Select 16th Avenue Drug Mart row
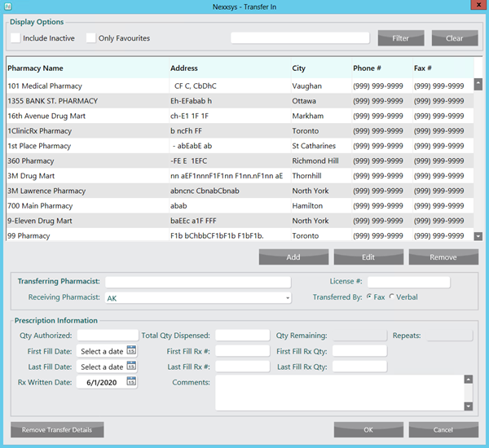Screen dimensions: 489x448 pyautogui.click(x=240, y=116)
